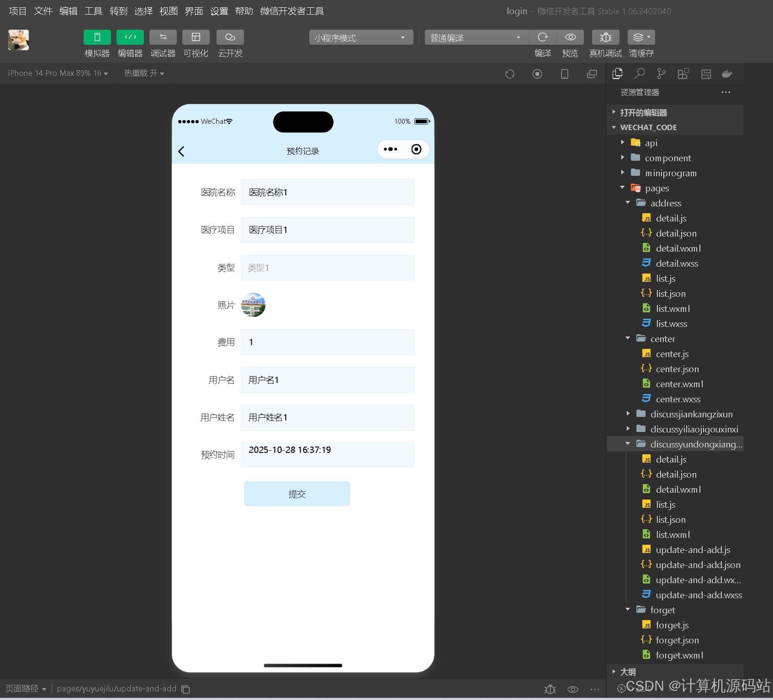Viewport: 773px width, 700px height.
Task: Open the 微信开发者工具 menu
Action: click(292, 11)
